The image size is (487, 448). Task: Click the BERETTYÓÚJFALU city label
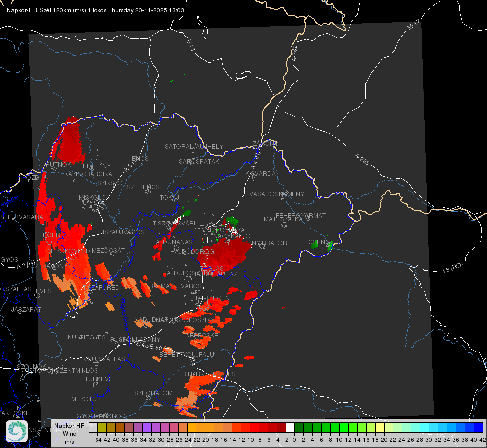pyautogui.click(x=187, y=355)
